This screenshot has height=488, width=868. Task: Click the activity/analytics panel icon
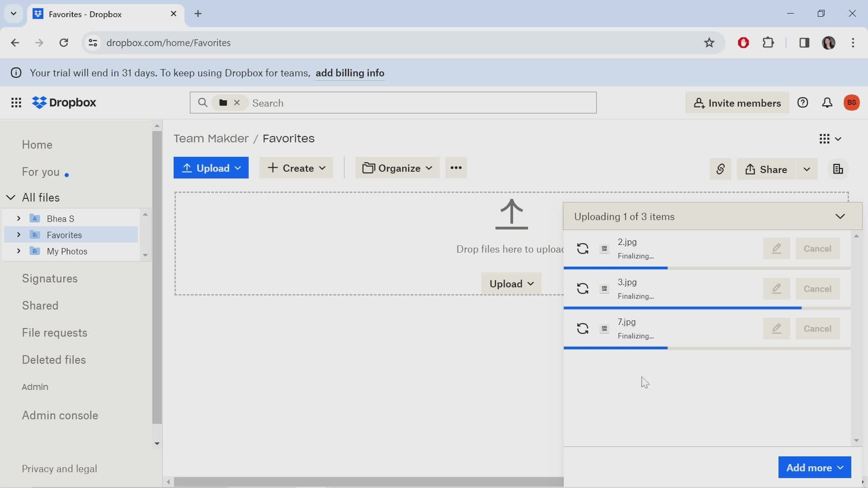click(x=838, y=169)
